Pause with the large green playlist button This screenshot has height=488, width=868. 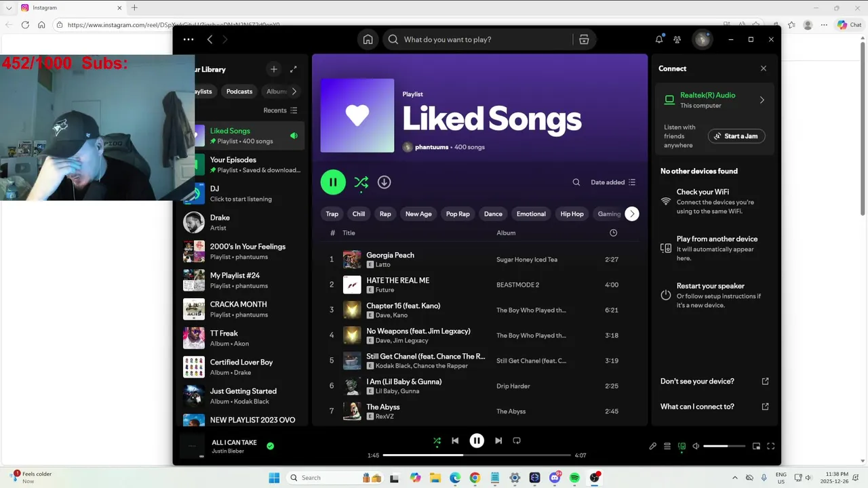(333, 182)
